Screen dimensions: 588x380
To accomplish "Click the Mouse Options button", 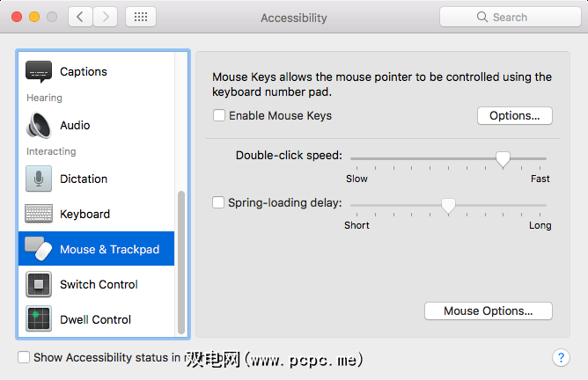I will [x=488, y=311].
